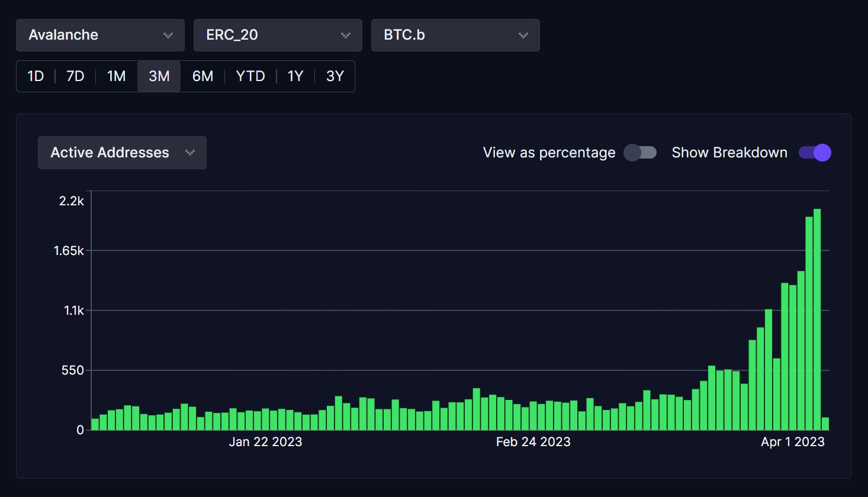Click the View as percentage label

pos(549,153)
